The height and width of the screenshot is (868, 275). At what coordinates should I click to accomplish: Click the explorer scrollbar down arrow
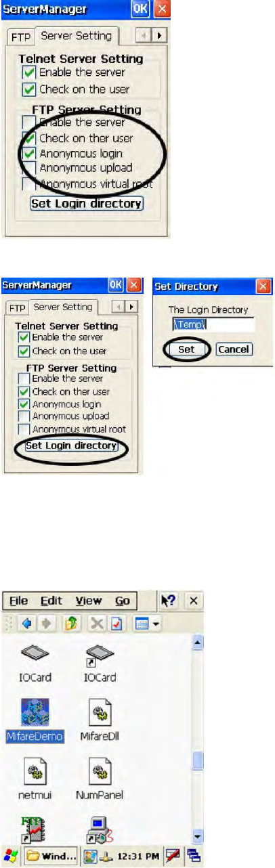pos(198,835)
